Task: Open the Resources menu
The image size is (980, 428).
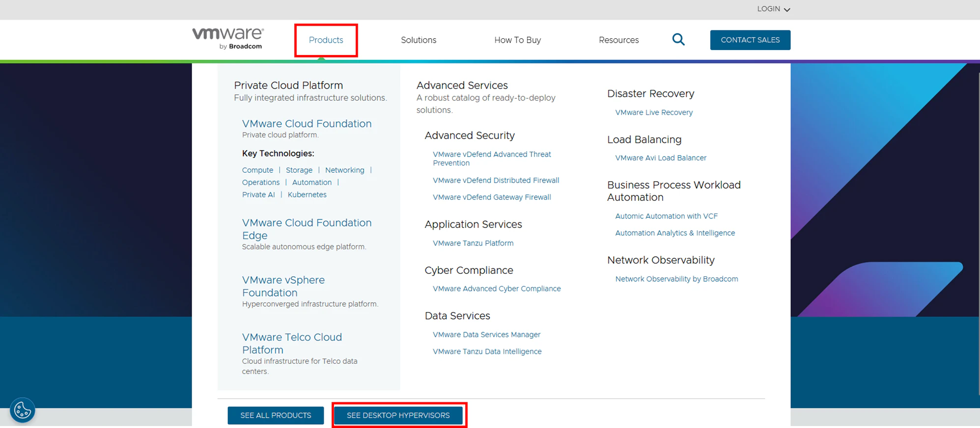Action: 618,40
